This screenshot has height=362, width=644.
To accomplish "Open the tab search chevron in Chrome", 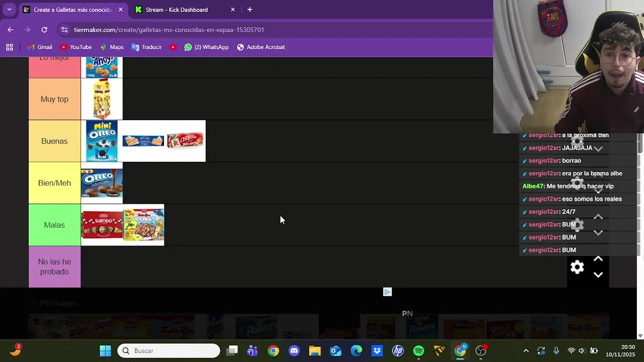I will [x=9, y=10].
